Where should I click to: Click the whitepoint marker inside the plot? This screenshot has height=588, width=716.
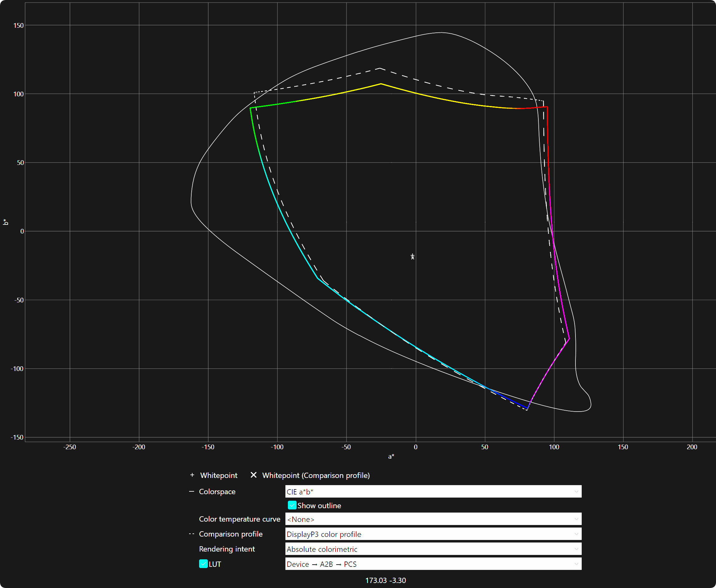pyautogui.click(x=412, y=256)
